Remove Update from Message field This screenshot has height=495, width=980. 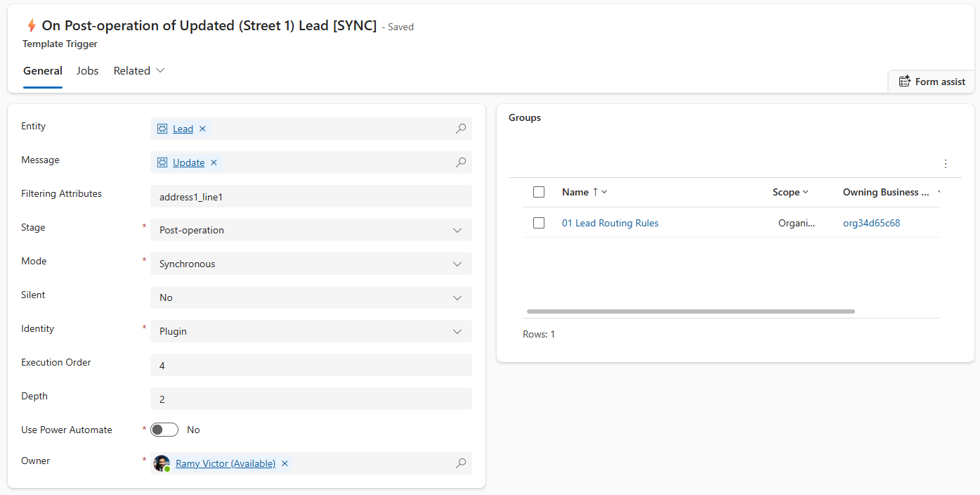click(x=214, y=162)
